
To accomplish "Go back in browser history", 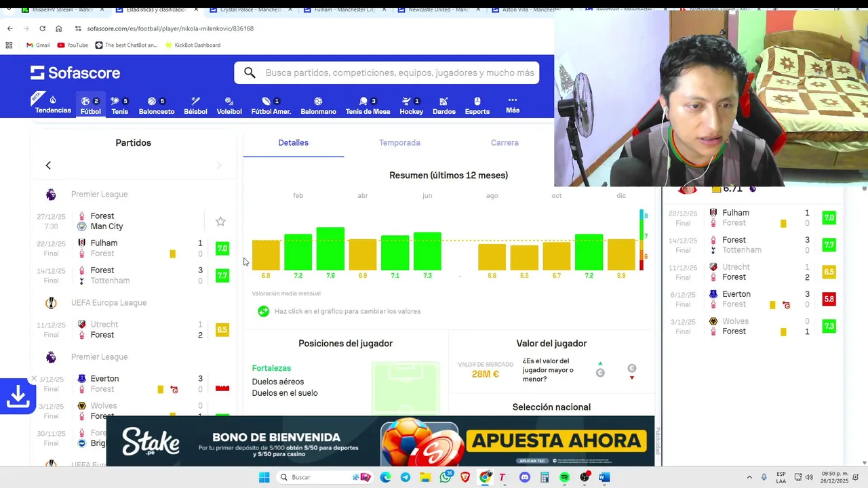I will [x=9, y=28].
